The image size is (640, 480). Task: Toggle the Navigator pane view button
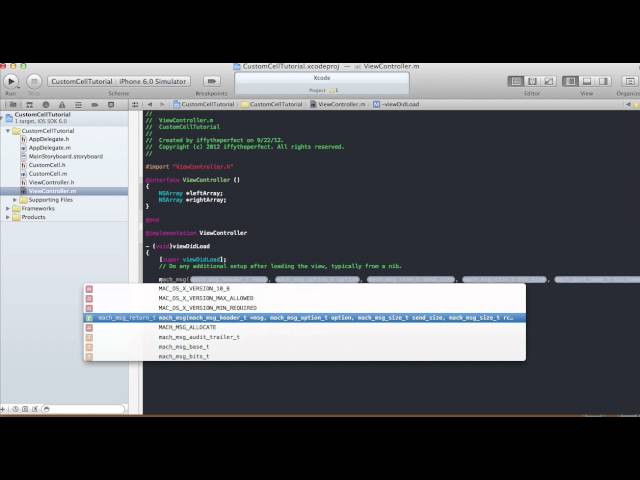[570, 81]
